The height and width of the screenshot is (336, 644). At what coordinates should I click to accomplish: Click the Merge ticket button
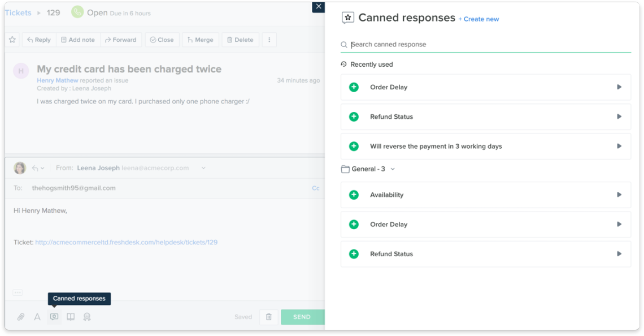(x=200, y=40)
